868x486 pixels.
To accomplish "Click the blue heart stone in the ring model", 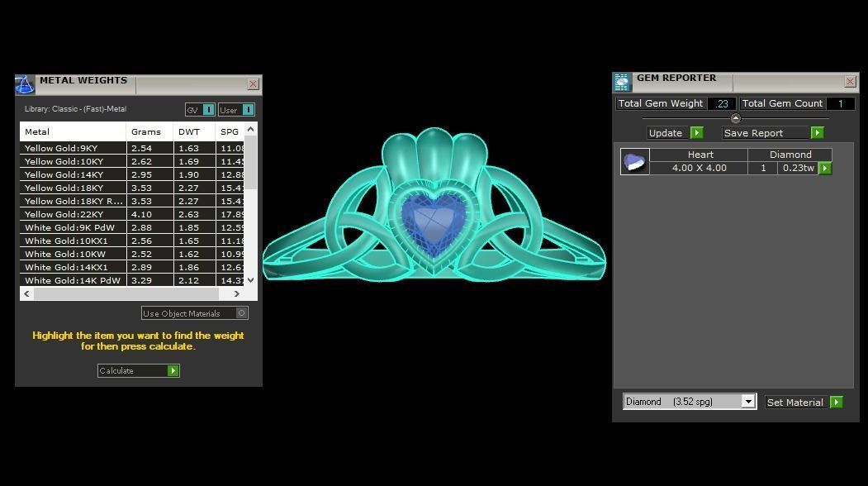I will coord(434,223).
